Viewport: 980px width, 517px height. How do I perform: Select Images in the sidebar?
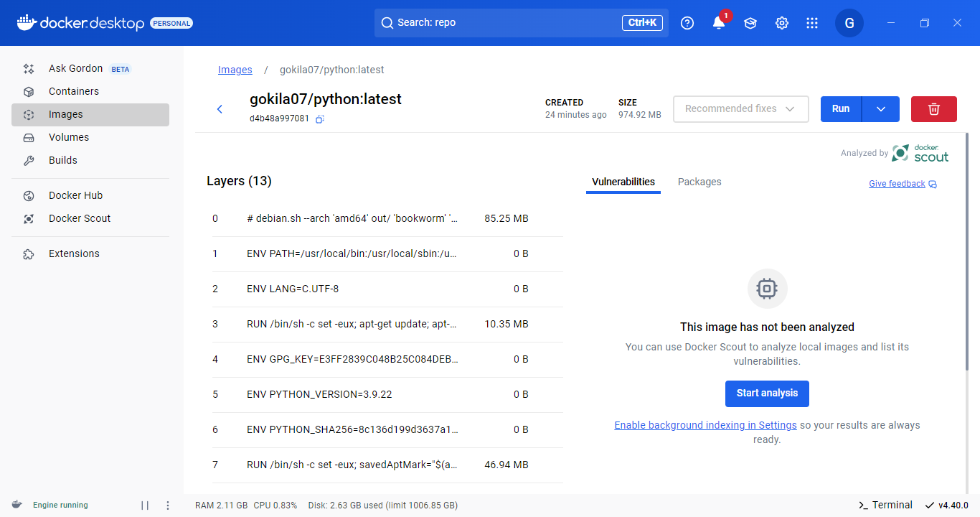(90, 114)
